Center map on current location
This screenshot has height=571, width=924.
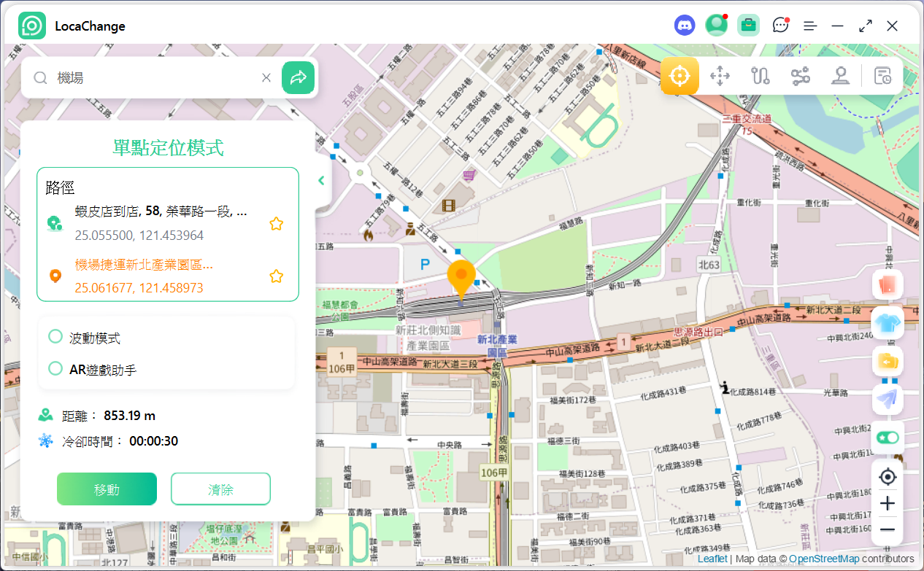[x=888, y=477]
